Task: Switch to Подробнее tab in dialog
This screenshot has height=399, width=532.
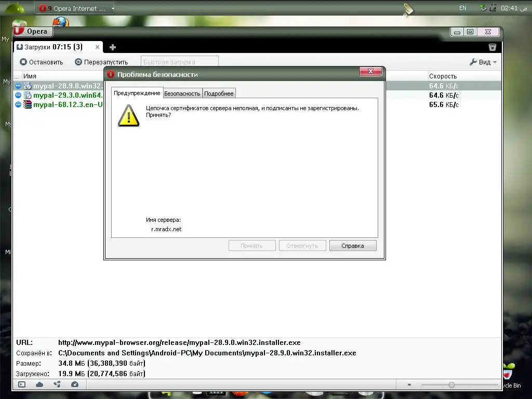Action: pyautogui.click(x=219, y=94)
